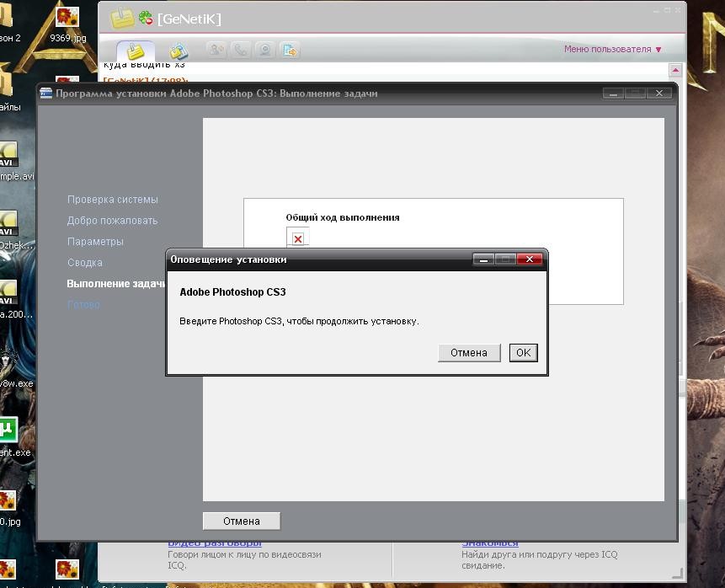Select the second chat tab icon in ICQ
The image size is (725, 588).
pyautogui.click(x=178, y=51)
